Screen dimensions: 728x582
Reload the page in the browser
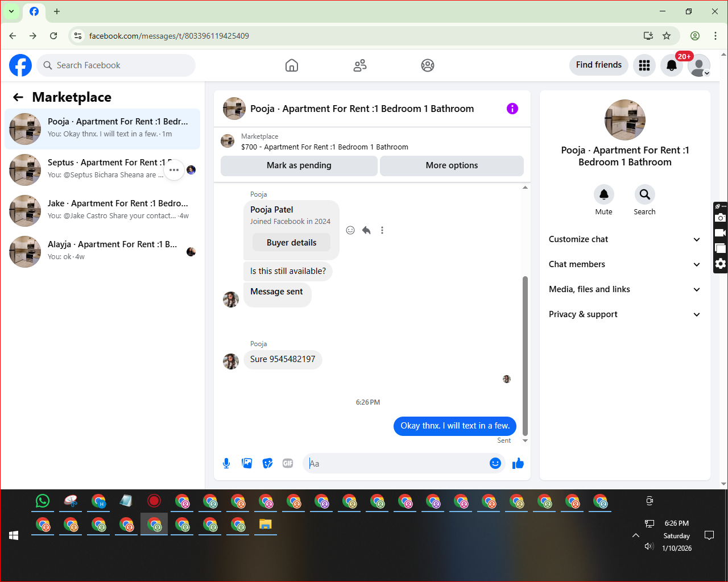click(53, 36)
